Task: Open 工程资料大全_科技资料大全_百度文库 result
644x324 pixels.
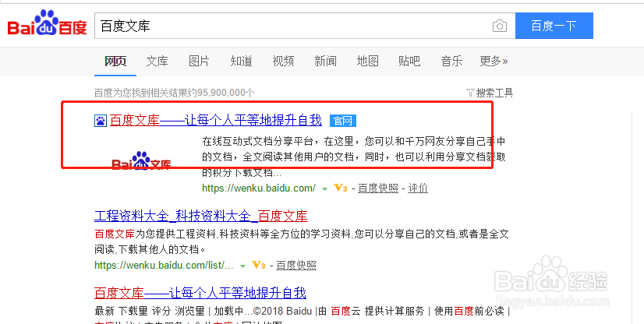Action: pyautogui.click(x=201, y=216)
